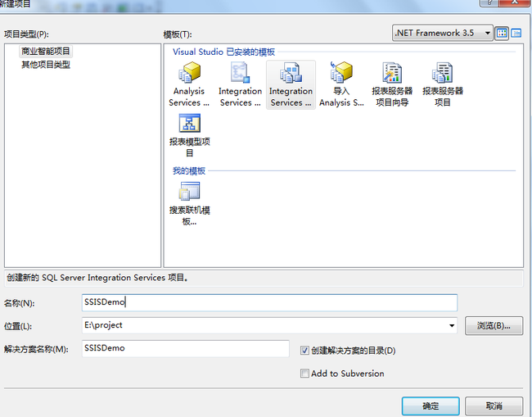This screenshot has height=417, width=532.
Task: Select the highlighted Integration Services project template
Action: point(291,84)
